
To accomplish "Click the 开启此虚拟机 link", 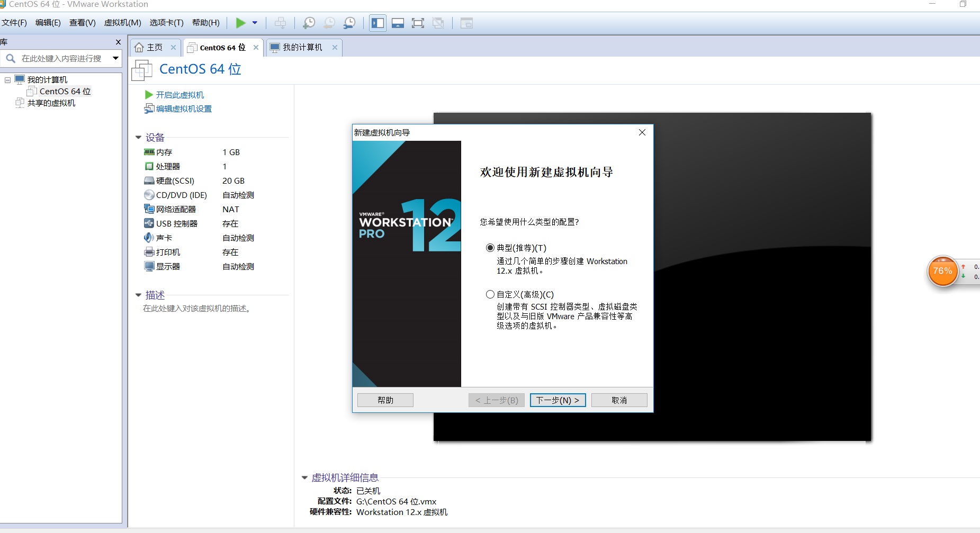I will click(180, 95).
